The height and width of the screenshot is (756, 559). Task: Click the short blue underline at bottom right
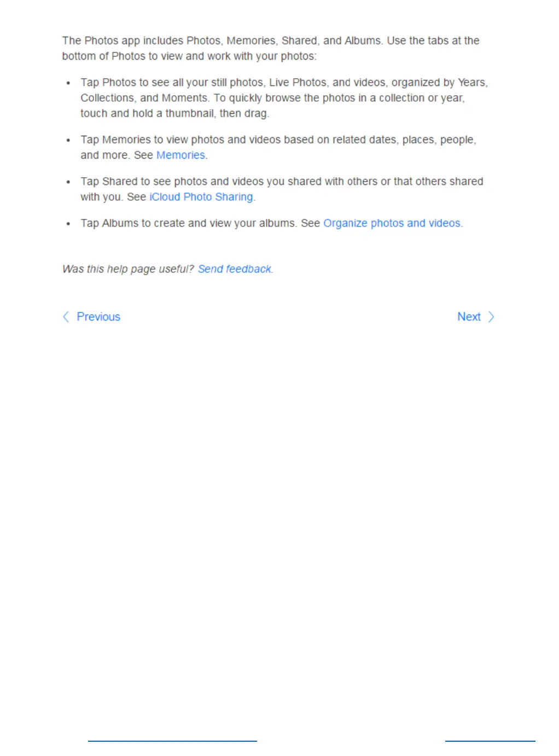click(x=490, y=741)
